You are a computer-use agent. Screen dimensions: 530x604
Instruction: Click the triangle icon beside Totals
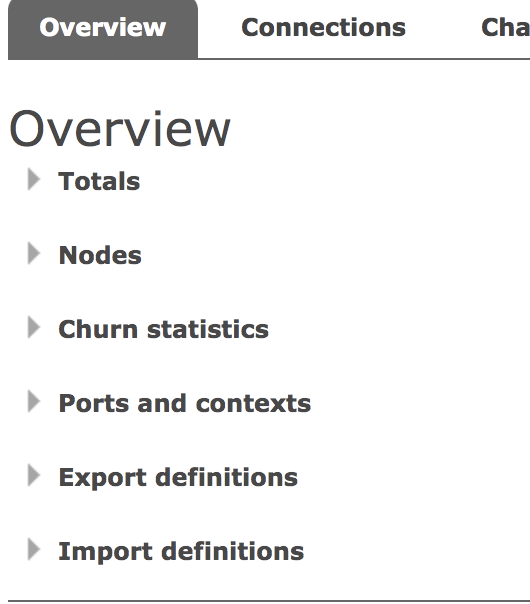(x=34, y=180)
